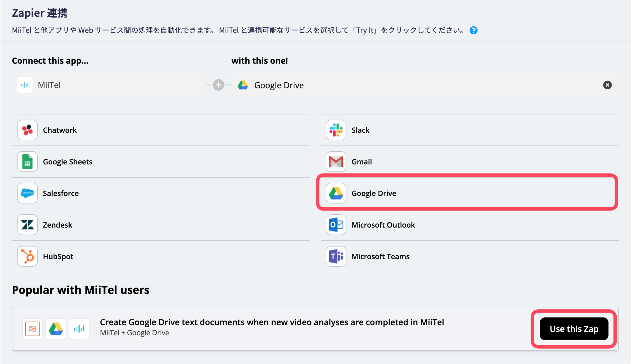The width and height of the screenshot is (632, 364).
Task: Choose the Slack label
Action: 361,130
